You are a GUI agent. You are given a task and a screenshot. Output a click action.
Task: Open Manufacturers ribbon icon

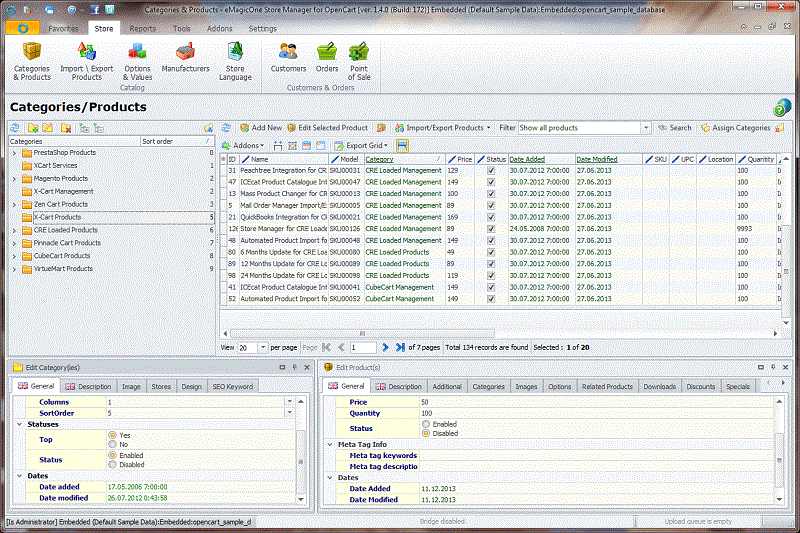click(185, 57)
